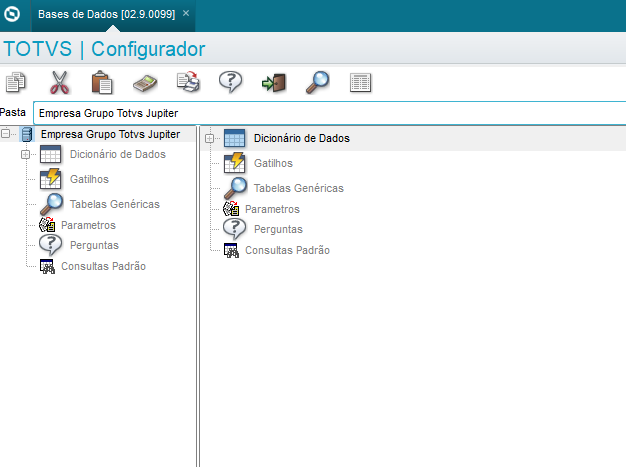Click Dicionário de Dados table icon in left tree
Image resolution: width=626 pixels, height=467 pixels.
50,154
